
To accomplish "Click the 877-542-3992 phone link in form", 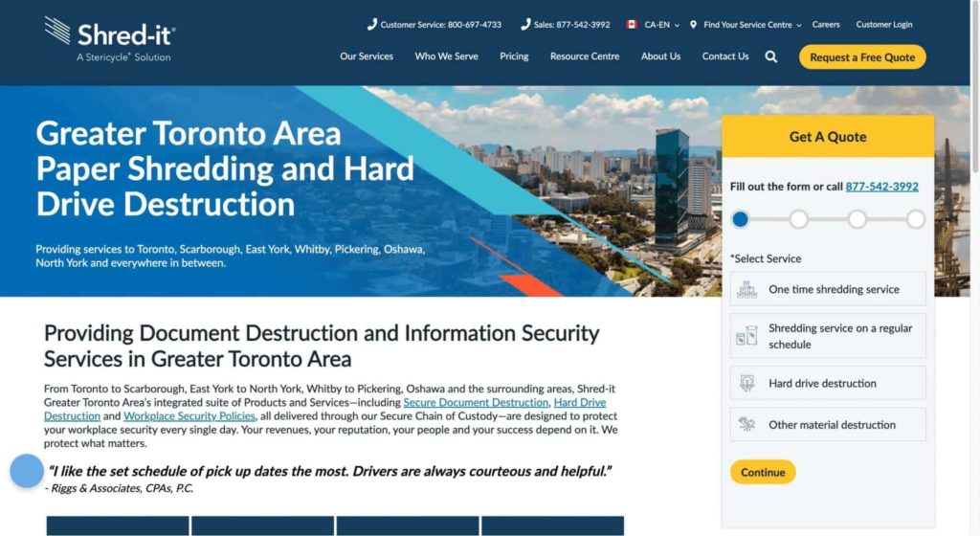I will coord(881,186).
